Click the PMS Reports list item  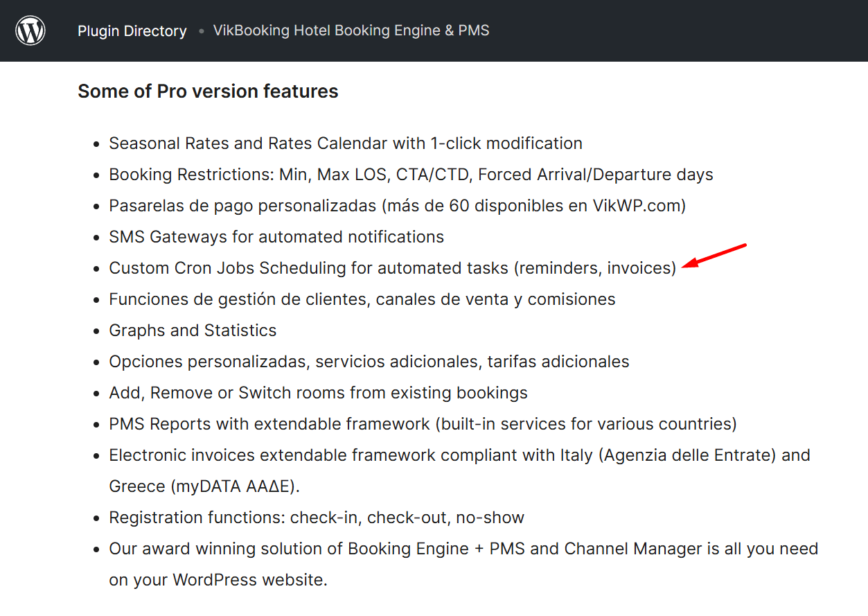[423, 424]
